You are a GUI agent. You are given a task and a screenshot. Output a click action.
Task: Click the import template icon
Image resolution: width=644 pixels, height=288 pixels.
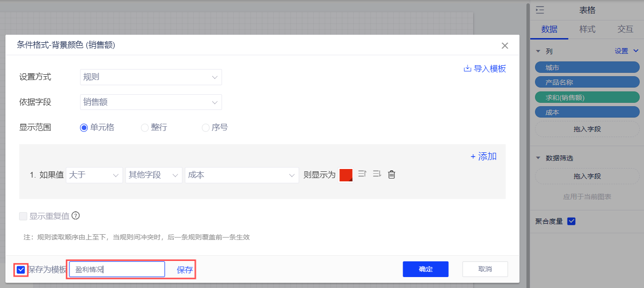(x=467, y=69)
